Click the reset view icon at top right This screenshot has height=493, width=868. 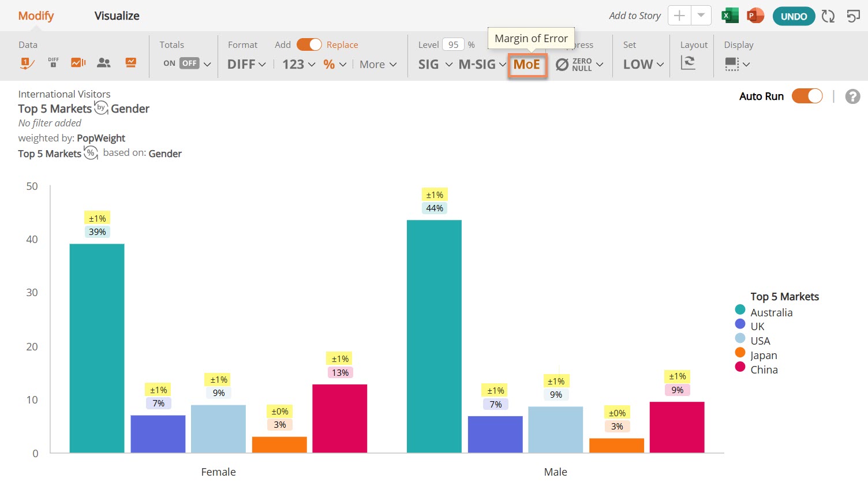853,16
